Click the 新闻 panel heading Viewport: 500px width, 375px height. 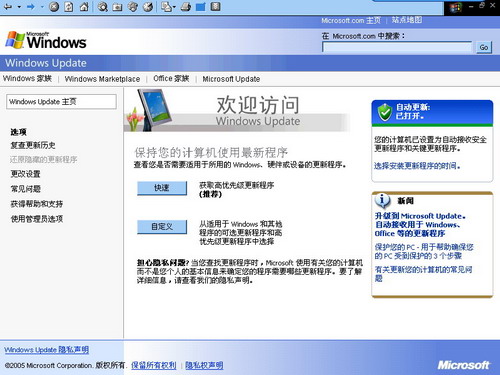pyautogui.click(x=406, y=201)
